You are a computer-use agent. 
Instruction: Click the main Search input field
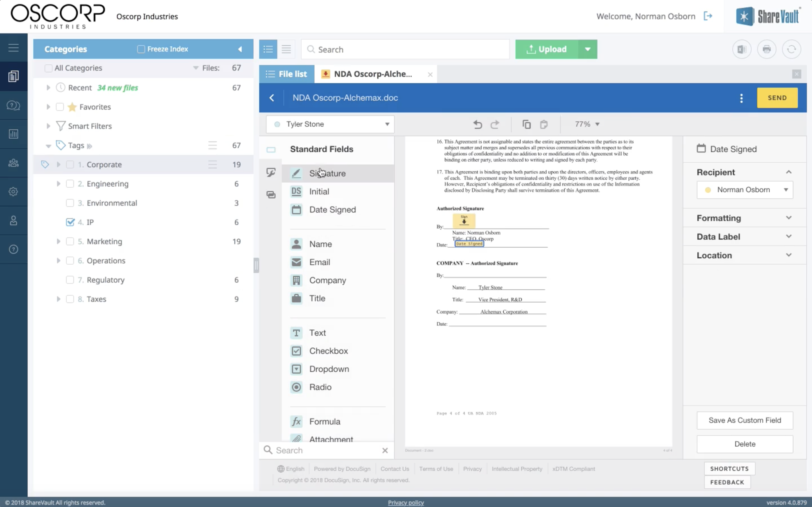click(x=405, y=49)
